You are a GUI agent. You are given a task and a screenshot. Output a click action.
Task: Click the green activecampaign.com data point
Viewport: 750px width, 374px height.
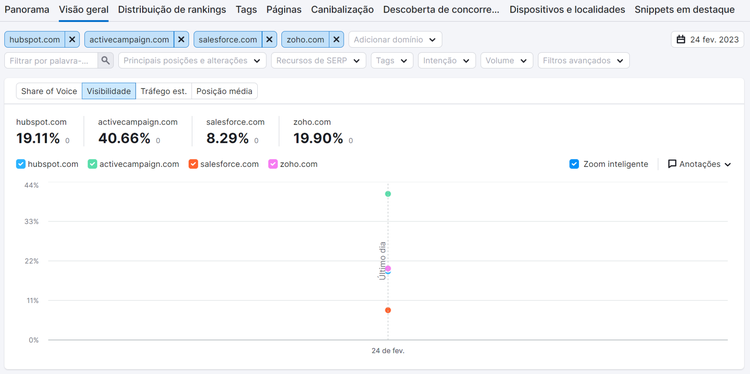pos(388,194)
